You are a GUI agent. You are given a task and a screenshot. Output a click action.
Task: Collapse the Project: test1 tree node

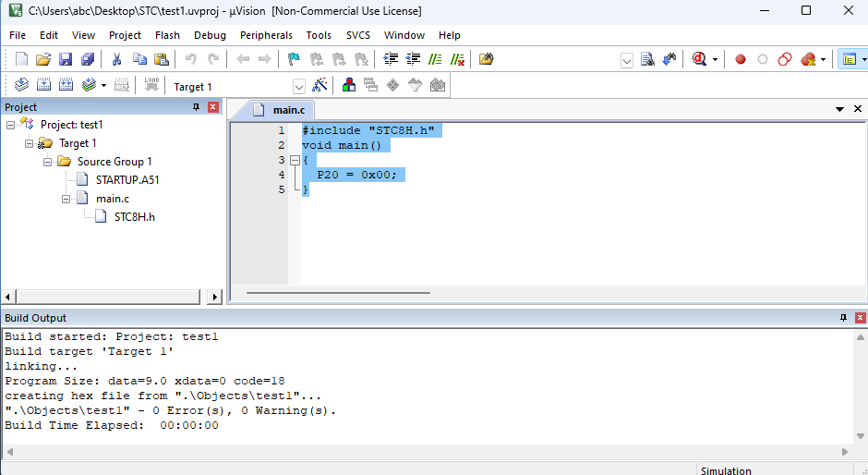(x=10, y=126)
